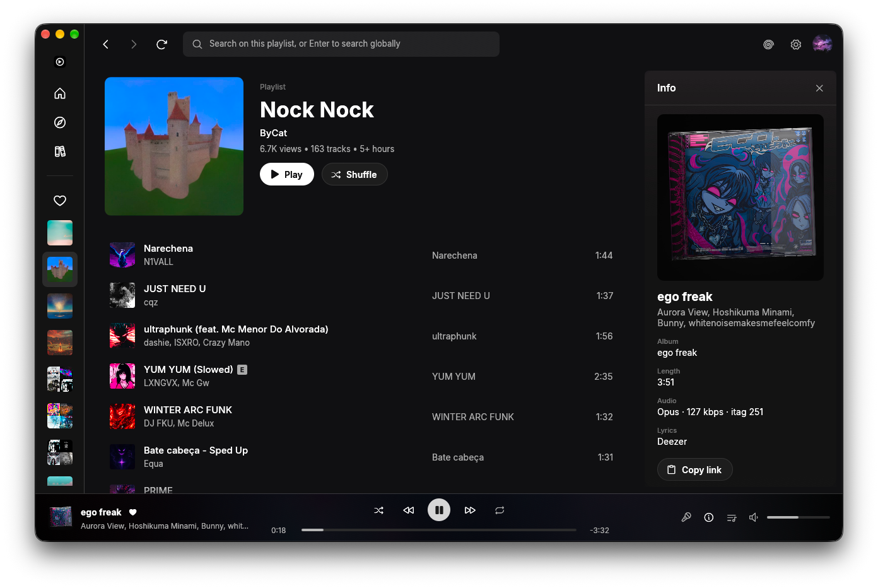Toggle shuffle in the player bar
The image size is (878, 588).
point(379,510)
